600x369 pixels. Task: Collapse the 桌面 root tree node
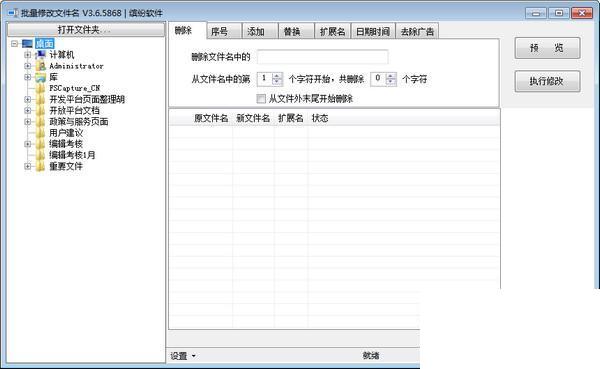(15, 44)
